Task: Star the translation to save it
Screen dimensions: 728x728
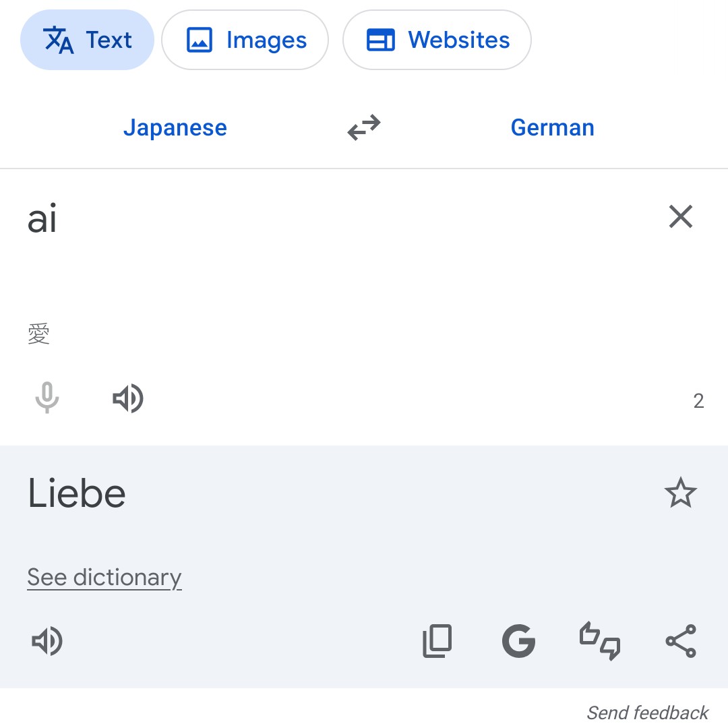Action: [681, 493]
